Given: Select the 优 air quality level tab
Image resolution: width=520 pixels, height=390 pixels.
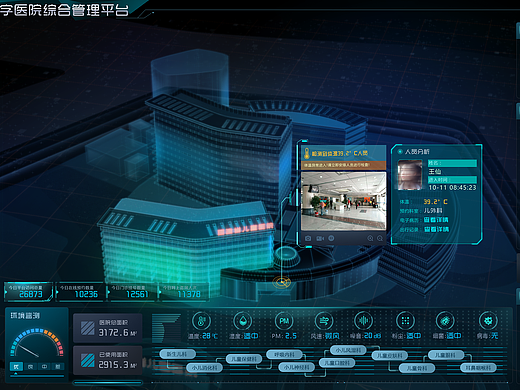Looking at the screenshot, I should [16, 367].
